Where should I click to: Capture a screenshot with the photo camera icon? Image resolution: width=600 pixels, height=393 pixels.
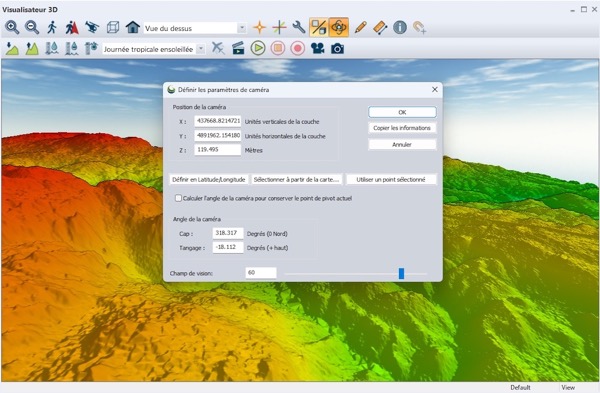coord(337,49)
